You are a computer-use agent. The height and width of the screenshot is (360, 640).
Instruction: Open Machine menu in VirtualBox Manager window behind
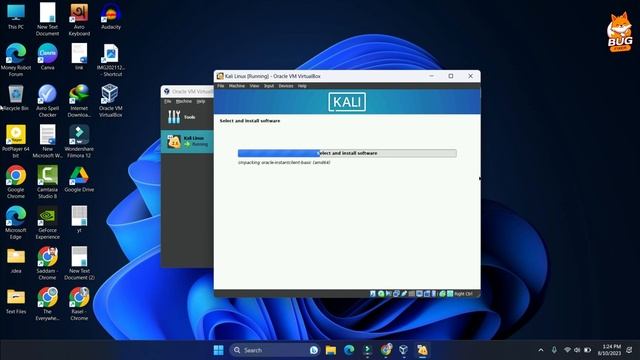[184, 101]
